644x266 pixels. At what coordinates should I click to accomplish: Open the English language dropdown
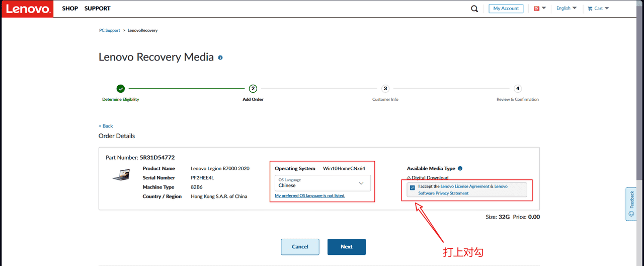[566, 9]
